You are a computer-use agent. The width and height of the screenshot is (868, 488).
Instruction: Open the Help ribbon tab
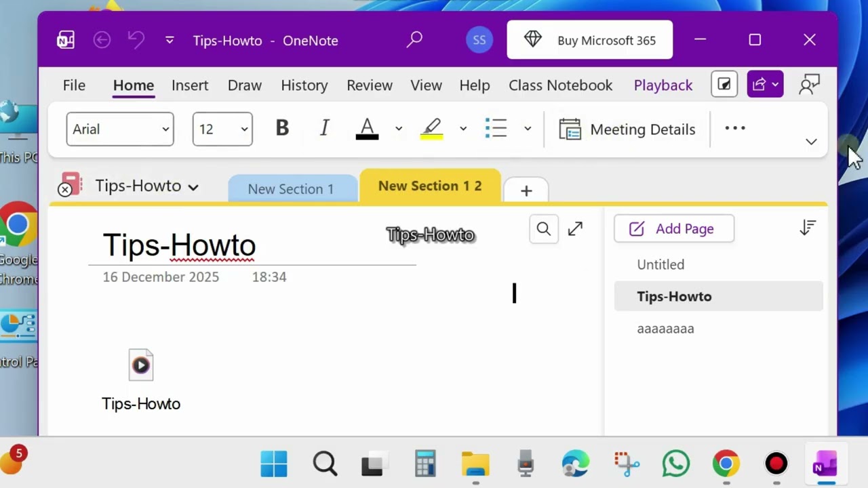tap(475, 85)
